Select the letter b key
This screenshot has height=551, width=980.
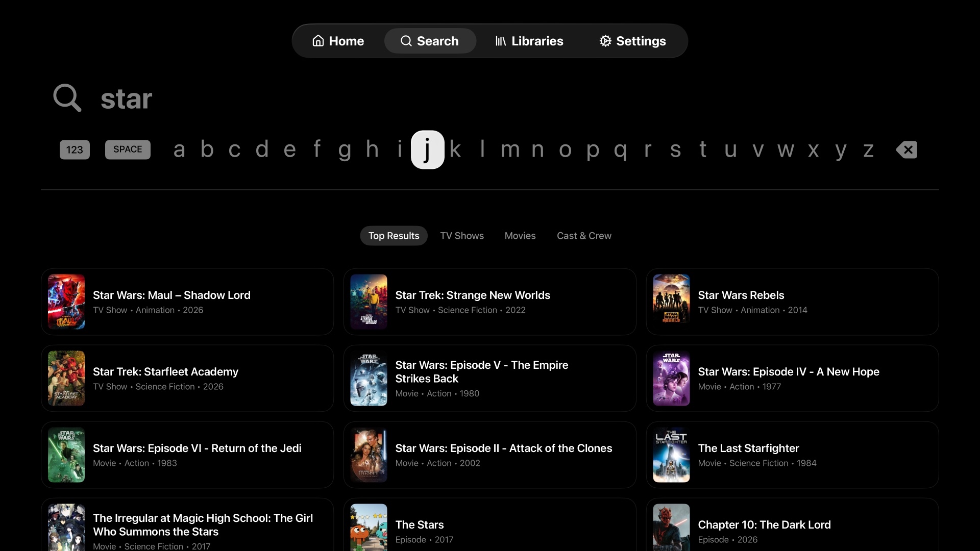(207, 149)
